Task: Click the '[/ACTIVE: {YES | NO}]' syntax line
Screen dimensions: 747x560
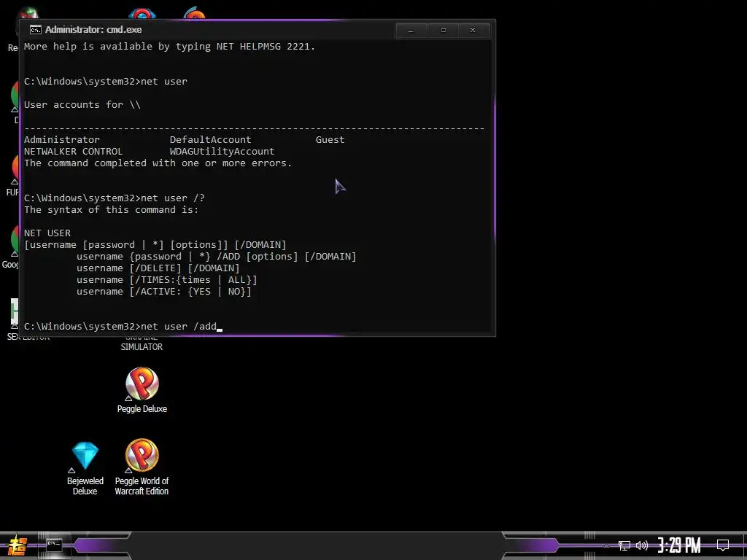Action: pyautogui.click(x=164, y=292)
